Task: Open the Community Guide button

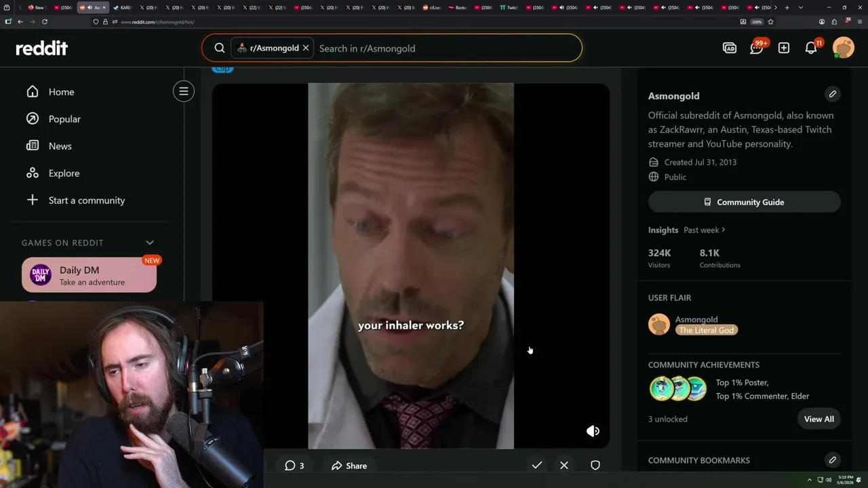Action: tap(745, 202)
